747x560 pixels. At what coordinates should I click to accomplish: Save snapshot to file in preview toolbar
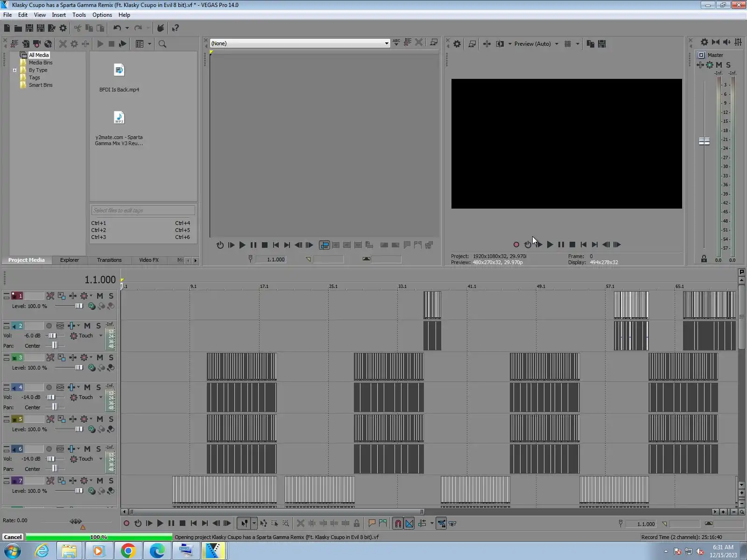coord(602,44)
